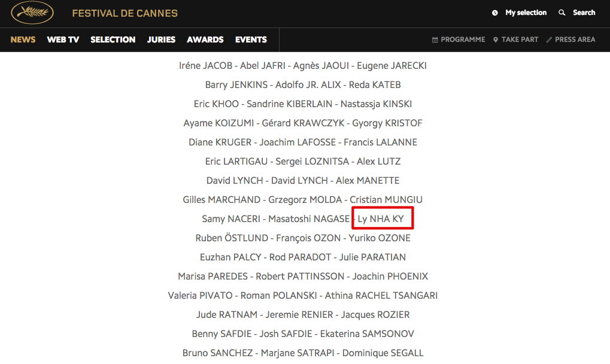Click the name Alex MANETTE

pyautogui.click(x=368, y=180)
